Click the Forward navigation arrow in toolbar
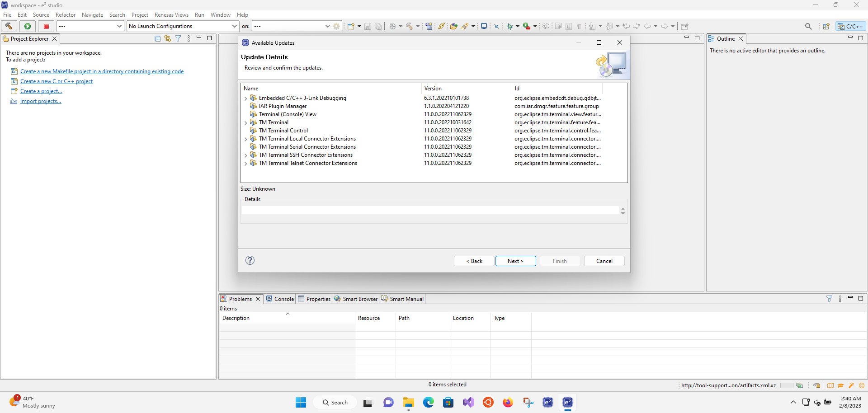The image size is (868, 413). (665, 26)
